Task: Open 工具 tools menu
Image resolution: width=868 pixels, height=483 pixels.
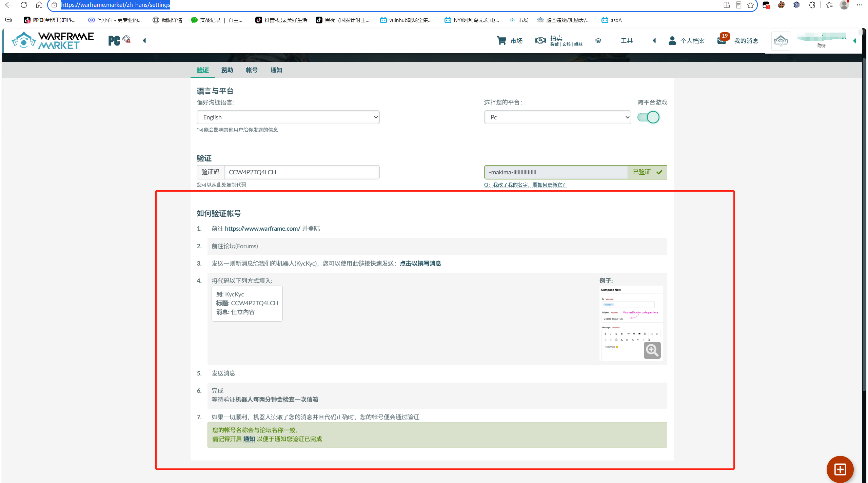Action: pyautogui.click(x=627, y=41)
